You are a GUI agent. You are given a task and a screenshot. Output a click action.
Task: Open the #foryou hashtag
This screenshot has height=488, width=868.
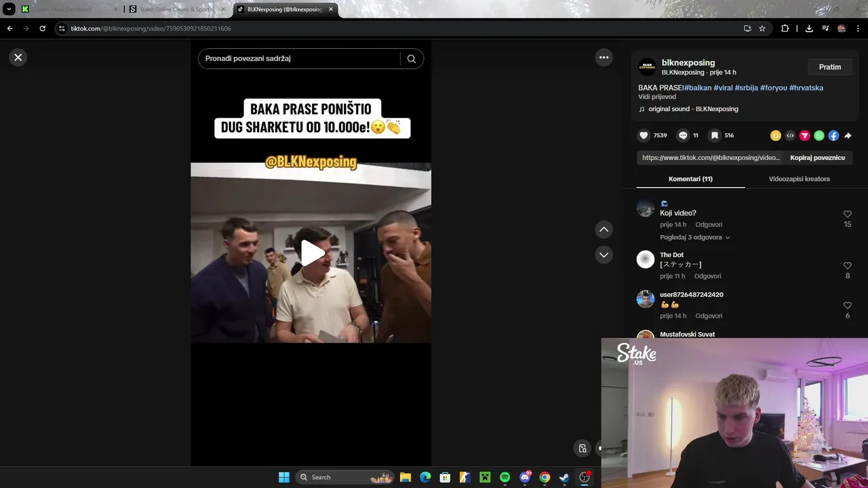[774, 88]
